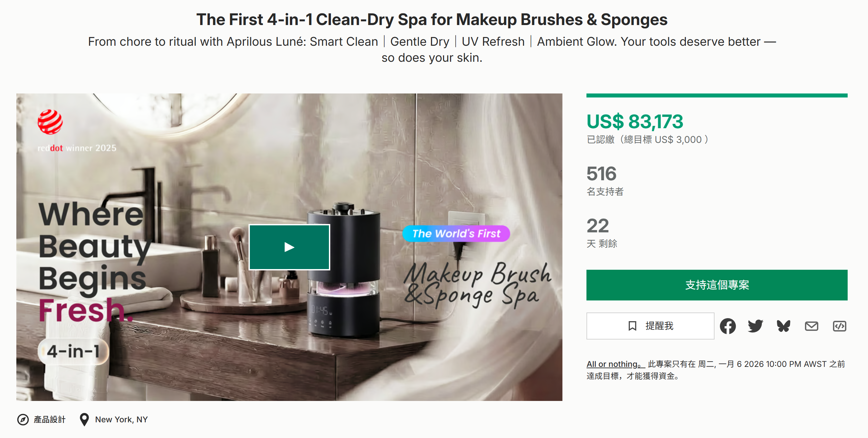Viewport: 868px width, 438px height.
Task: Click the 22 days remaining counter
Action: [597, 226]
